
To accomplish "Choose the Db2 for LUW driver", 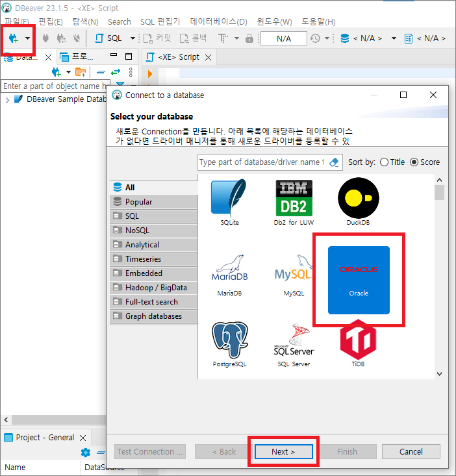I will (294, 201).
